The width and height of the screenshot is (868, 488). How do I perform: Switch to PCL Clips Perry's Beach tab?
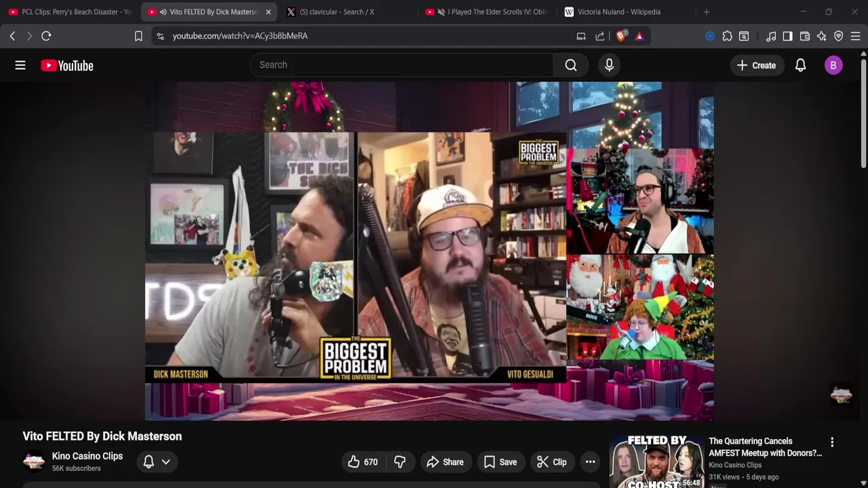pos(71,12)
